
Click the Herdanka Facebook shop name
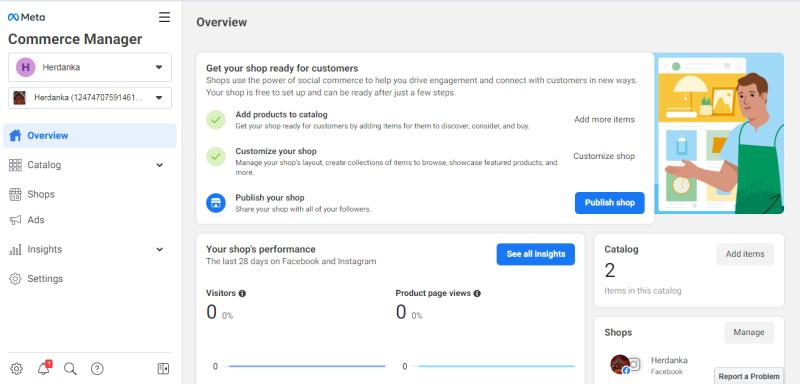coord(669,361)
